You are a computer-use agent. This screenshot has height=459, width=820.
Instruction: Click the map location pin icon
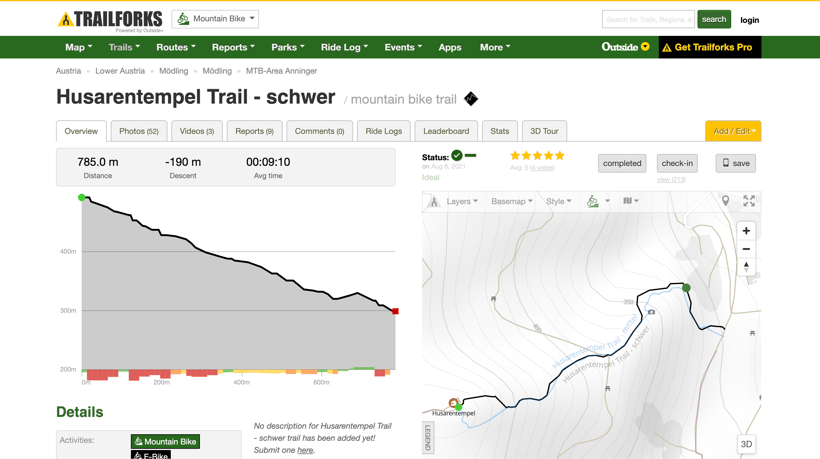point(726,201)
